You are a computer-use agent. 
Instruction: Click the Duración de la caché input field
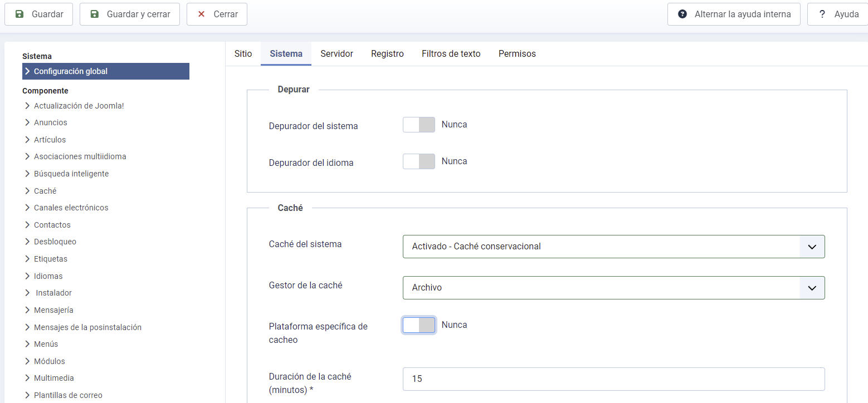(613, 379)
